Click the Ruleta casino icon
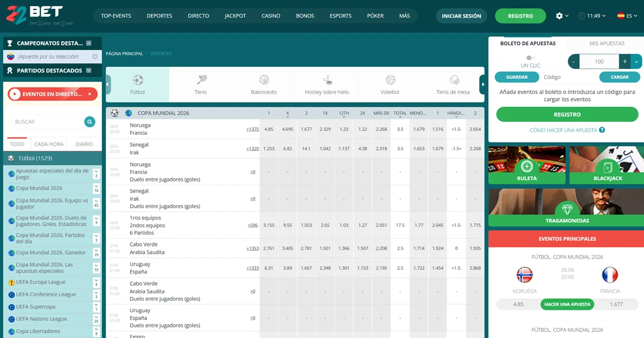 527,166
